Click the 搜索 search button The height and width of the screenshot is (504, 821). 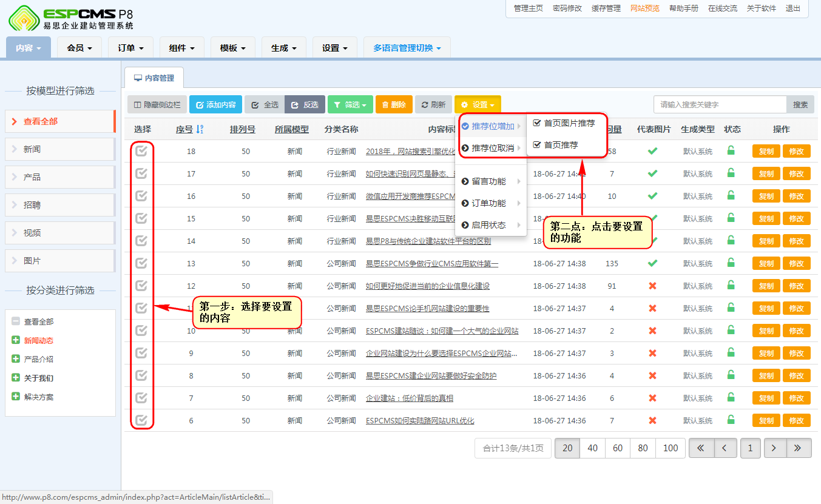(x=801, y=104)
